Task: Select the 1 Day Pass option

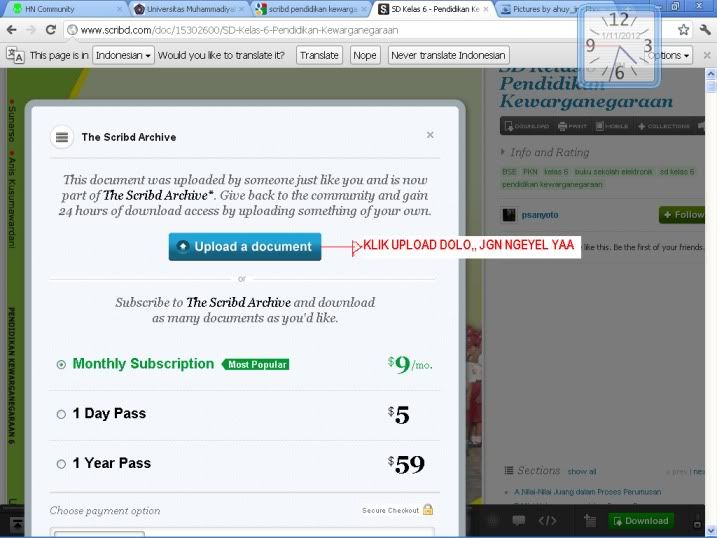Action: tap(61, 414)
